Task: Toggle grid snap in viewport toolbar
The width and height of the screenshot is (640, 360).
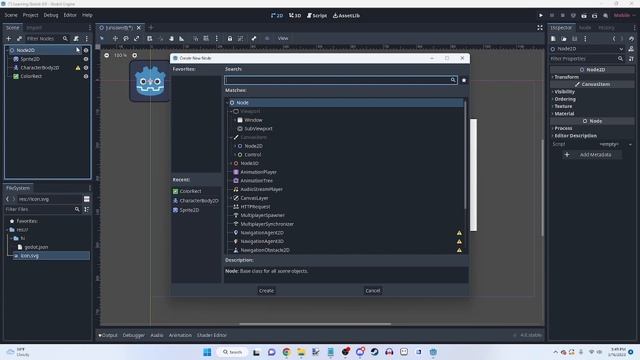Action: pyautogui.click(x=206, y=38)
